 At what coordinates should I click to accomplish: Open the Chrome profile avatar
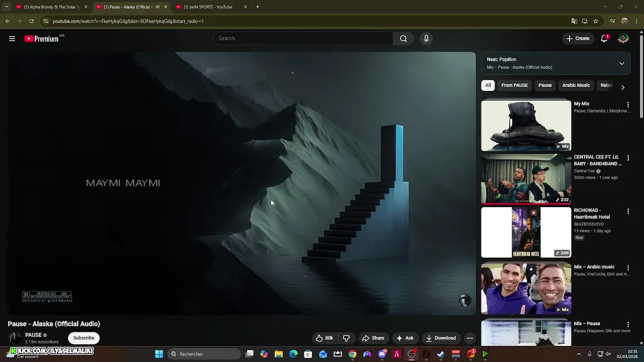click(624, 21)
